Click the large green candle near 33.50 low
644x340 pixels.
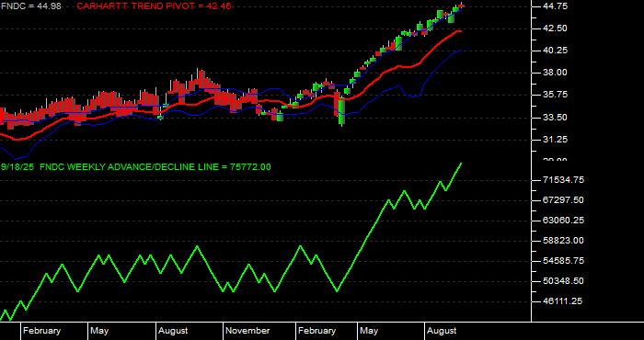point(342,110)
